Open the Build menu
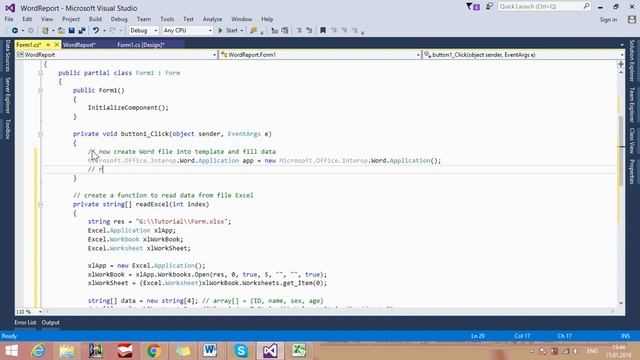 point(95,19)
